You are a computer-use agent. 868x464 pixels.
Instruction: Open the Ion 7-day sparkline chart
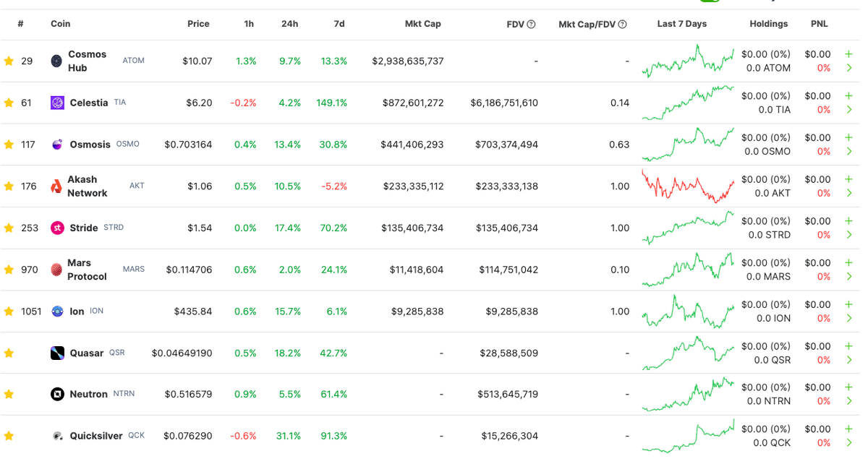tap(688, 312)
